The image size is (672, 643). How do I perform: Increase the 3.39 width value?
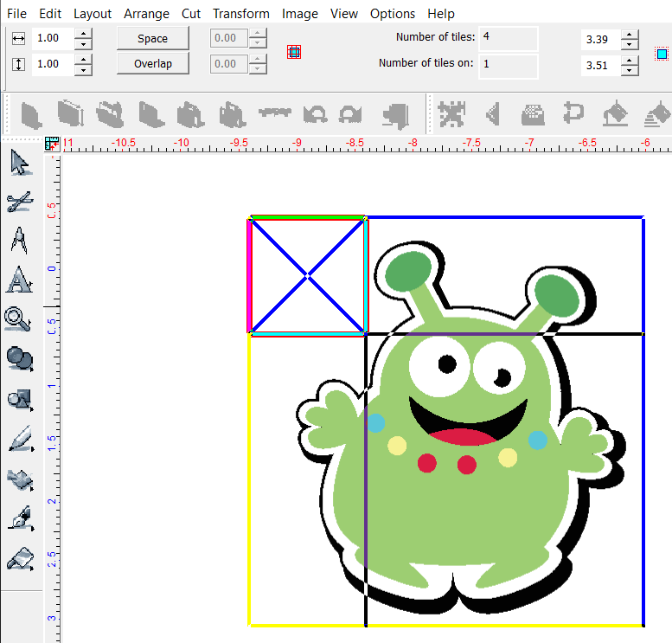630,35
